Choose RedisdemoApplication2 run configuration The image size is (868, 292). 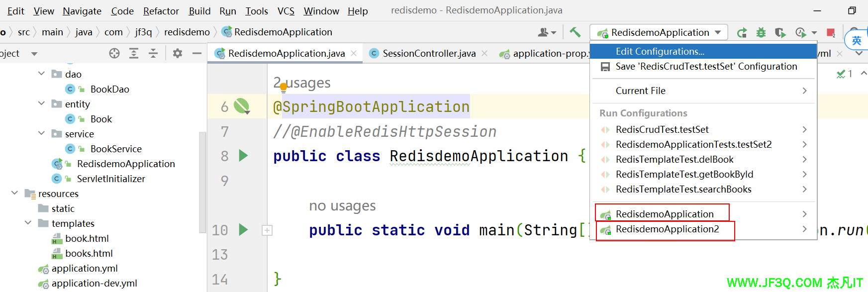pos(667,229)
